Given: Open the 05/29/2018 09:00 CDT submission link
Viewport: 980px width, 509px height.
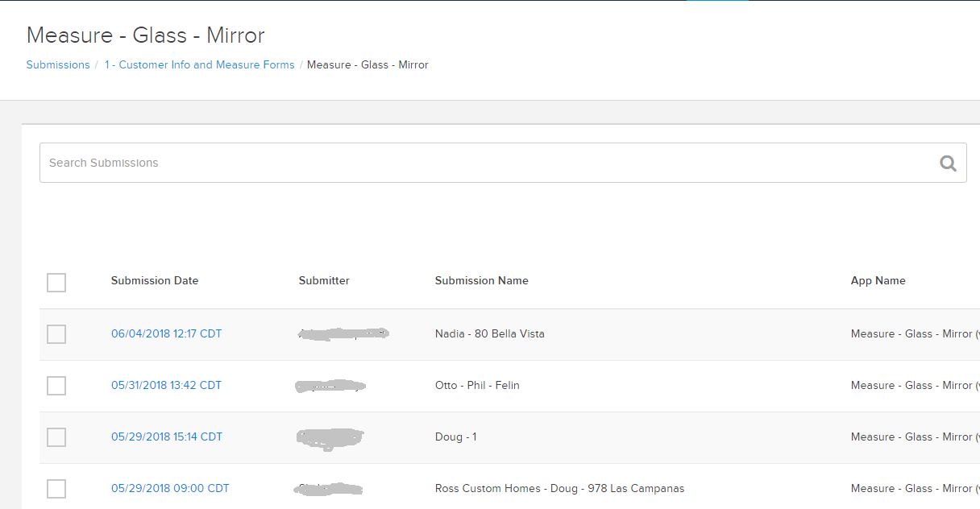Looking at the screenshot, I should (170, 488).
